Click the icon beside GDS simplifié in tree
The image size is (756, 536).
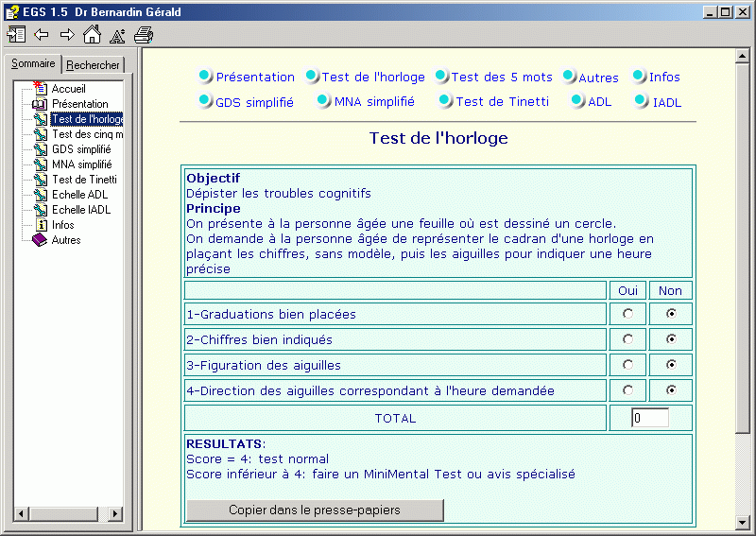point(41,149)
